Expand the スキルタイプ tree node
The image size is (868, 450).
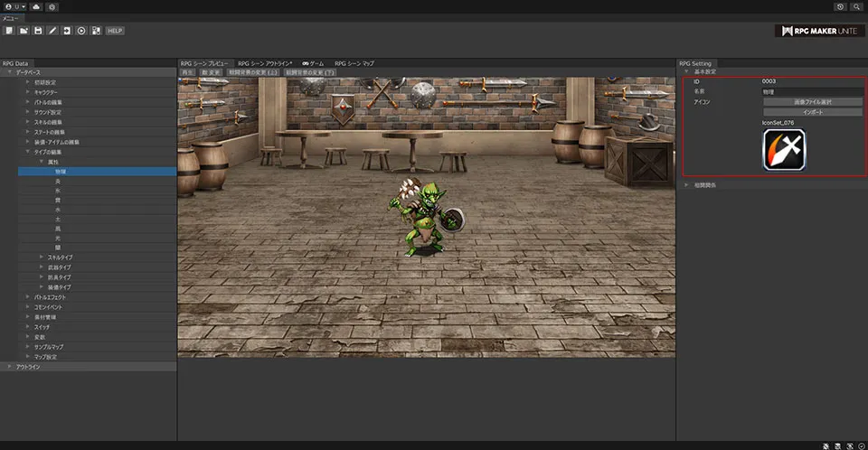tap(41, 258)
